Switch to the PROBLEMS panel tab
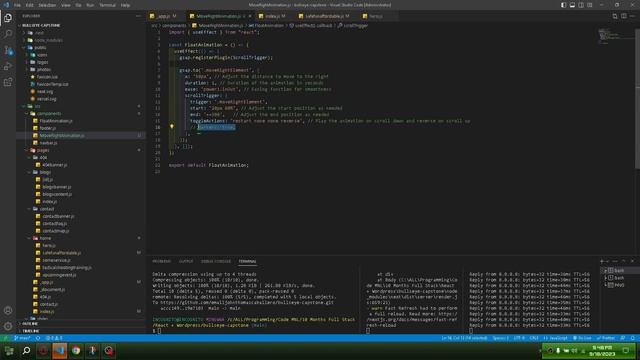 tap(162, 261)
